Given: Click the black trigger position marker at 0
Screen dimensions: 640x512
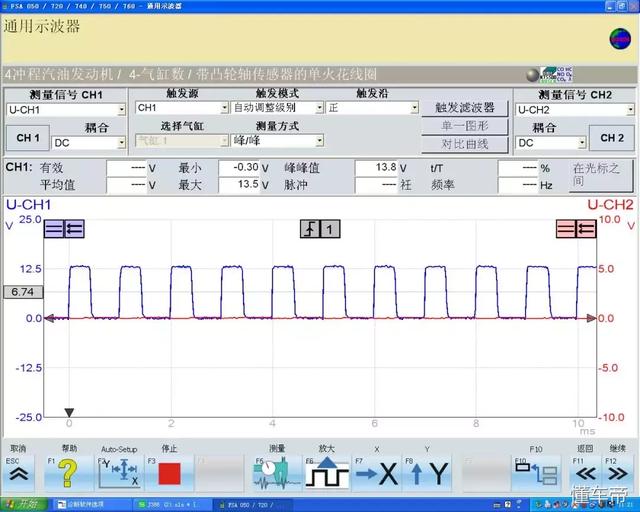Looking at the screenshot, I should [69, 412].
